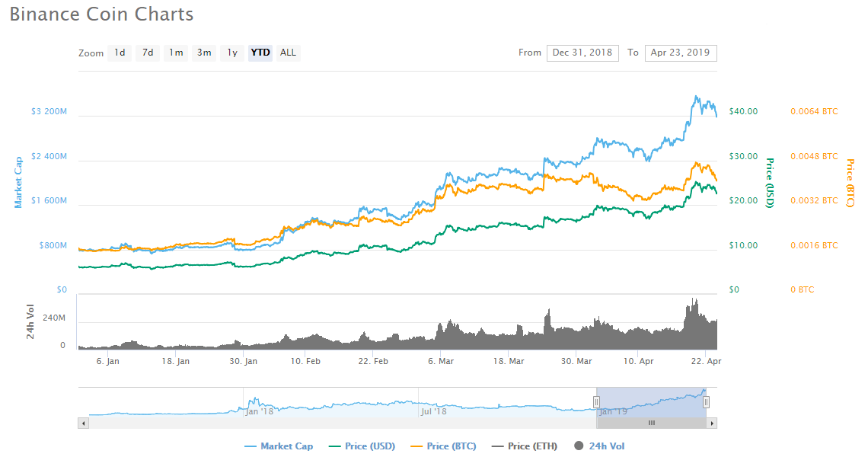Screen dimensions: 868x457
Task: Click the left arrow on the navigator scrollbar
Action: (82, 422)
